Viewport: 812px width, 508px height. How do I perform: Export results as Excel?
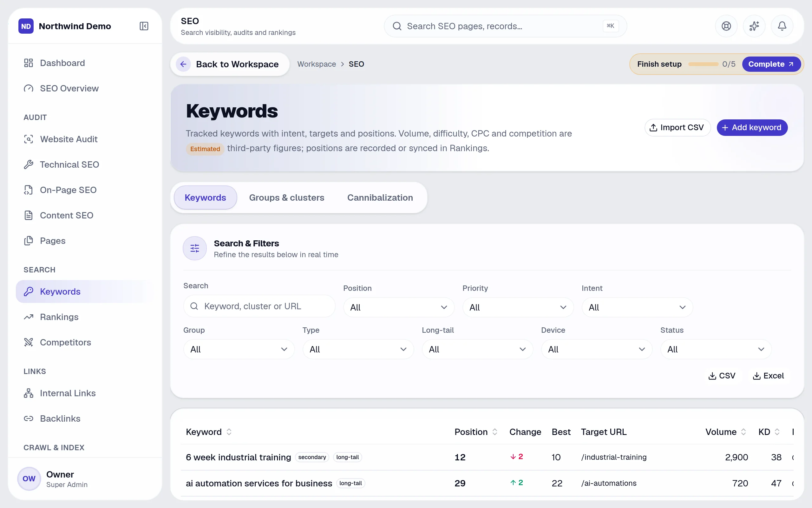(x=769, y=376)
